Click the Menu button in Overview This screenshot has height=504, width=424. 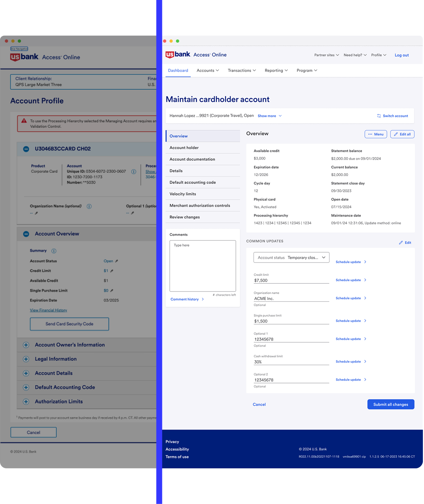[376, 134]
